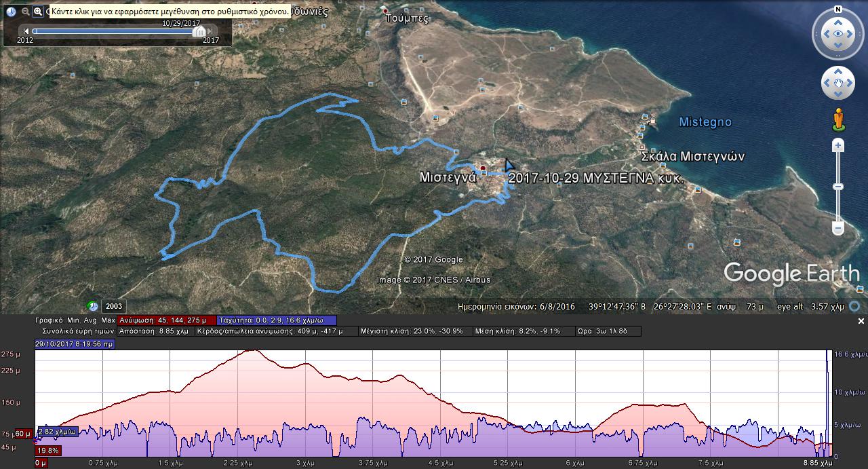Click the streaming status circle icon
Screen dimensions: 868x469
(855, 307)
